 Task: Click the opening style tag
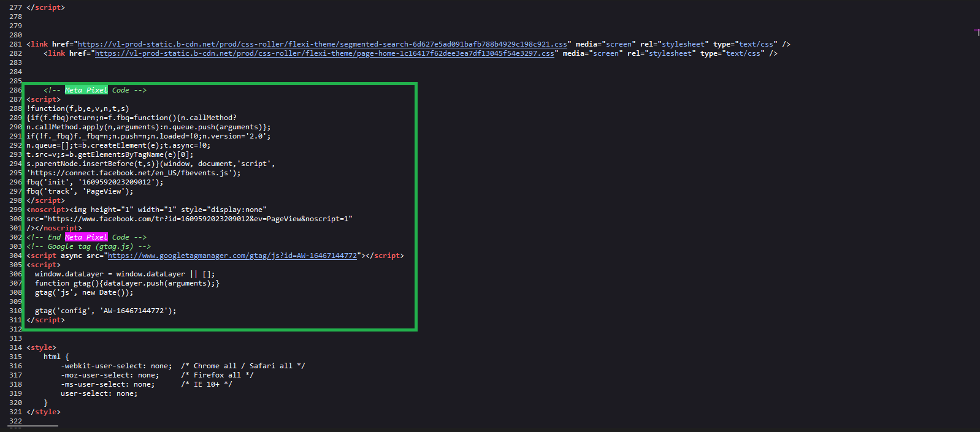[x=41, y=347]
